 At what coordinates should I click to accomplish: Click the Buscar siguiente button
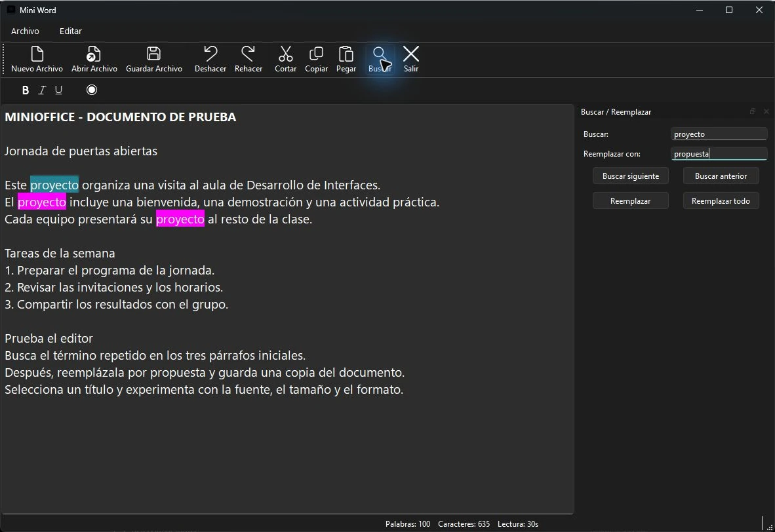tap(631, 176)
